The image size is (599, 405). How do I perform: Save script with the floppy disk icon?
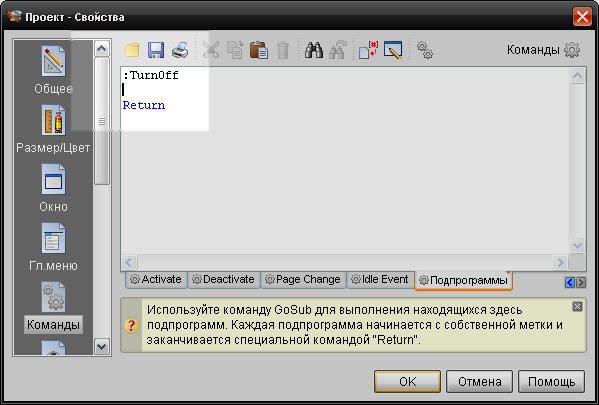[156, 50]
